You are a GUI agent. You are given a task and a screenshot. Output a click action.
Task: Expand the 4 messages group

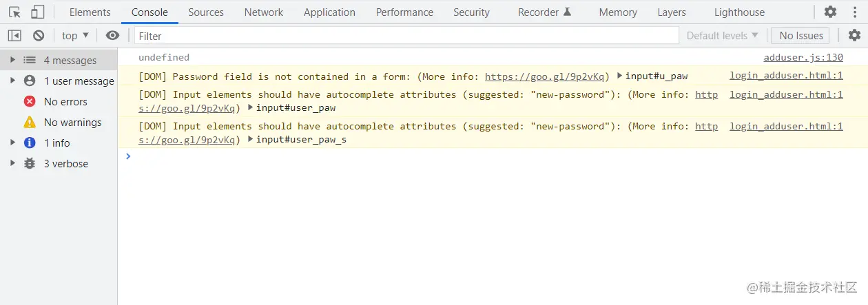(x=12, y=61)
